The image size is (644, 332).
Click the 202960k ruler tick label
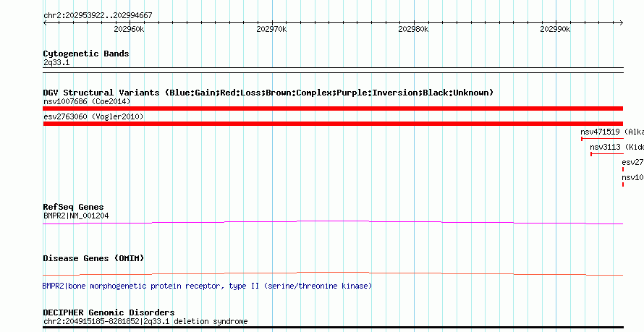(129, 29)
